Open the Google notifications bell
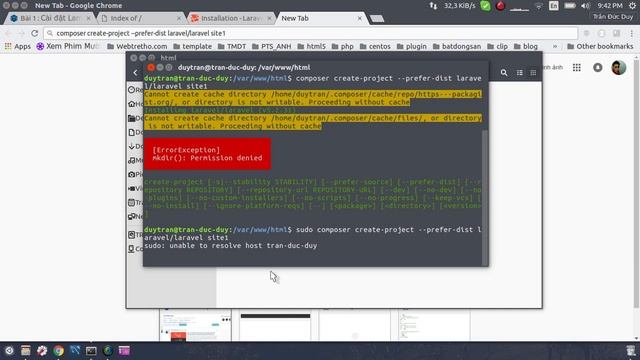This screenshot has height=360, width=640. coord(598,68)
